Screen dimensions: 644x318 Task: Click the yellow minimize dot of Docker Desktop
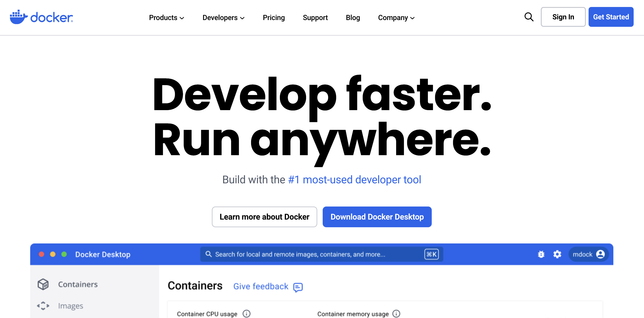pyautogui.click(x=53, y=254)
